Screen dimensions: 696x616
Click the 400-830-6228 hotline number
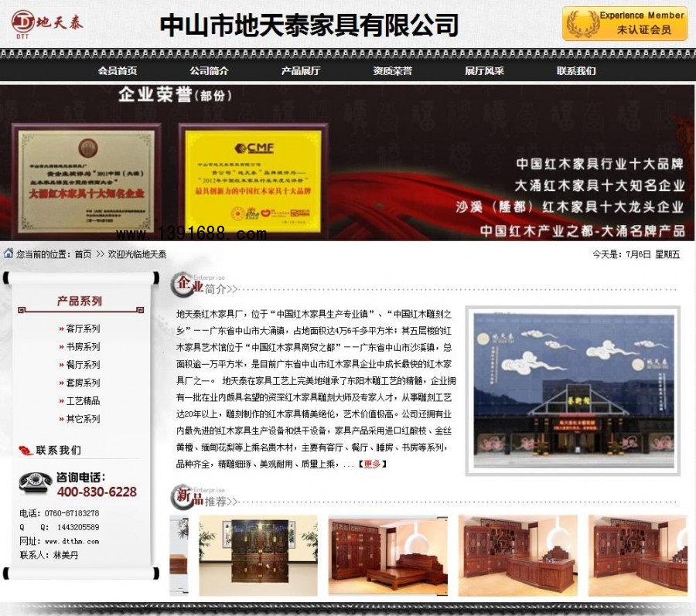97,492
